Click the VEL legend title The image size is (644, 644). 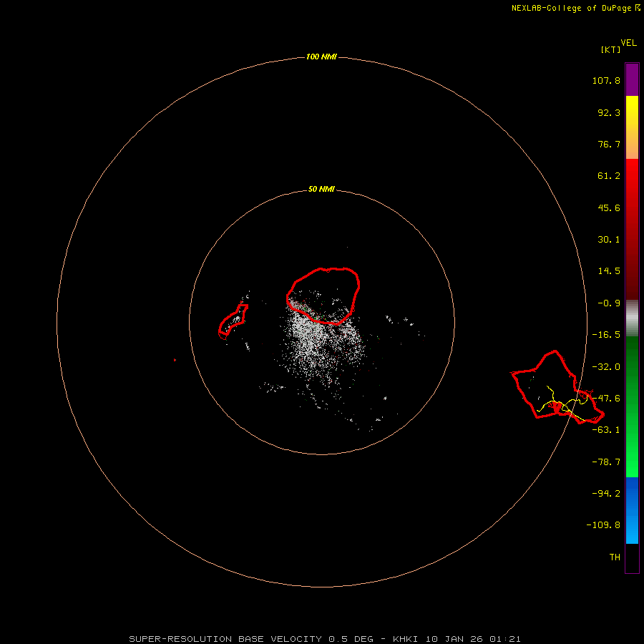(628, 43)
